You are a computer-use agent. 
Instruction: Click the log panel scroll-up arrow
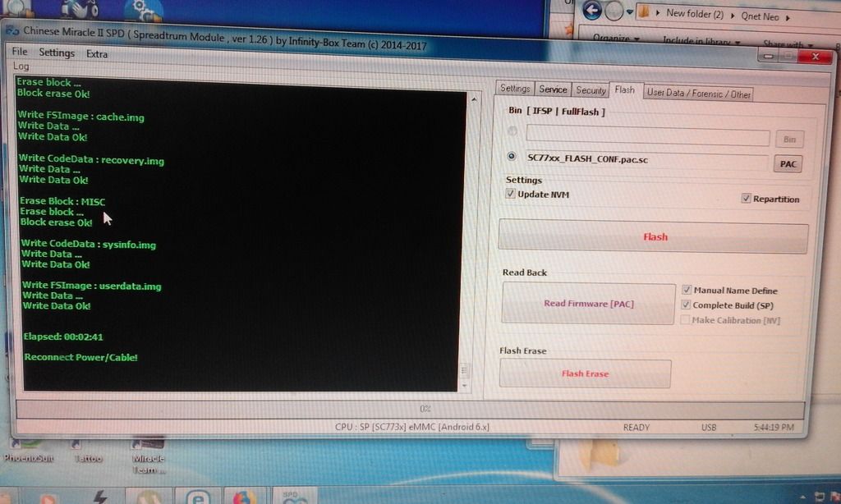473,98
